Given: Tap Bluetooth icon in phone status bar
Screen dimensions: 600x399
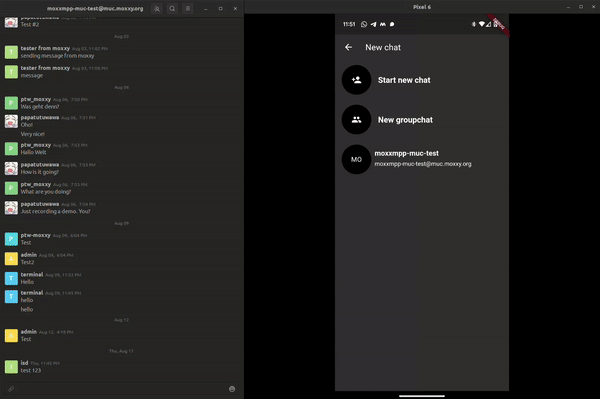Looking at the screenshot, I should (x=473, y=24).
